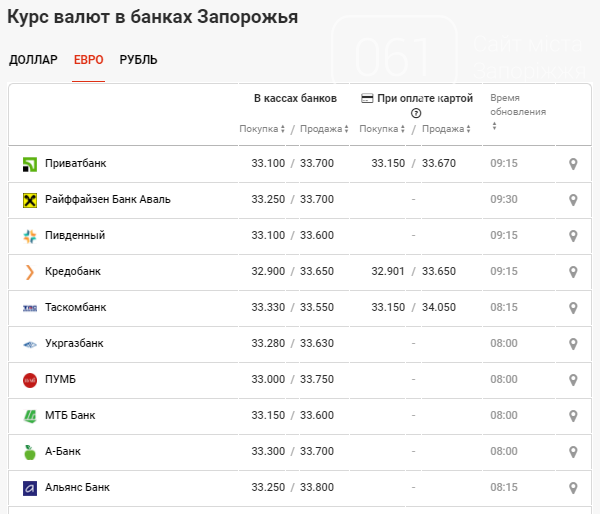Select the РУБЛЬ currency tab
Viewport: 600px width, 514px height.
tap(138, 60)
